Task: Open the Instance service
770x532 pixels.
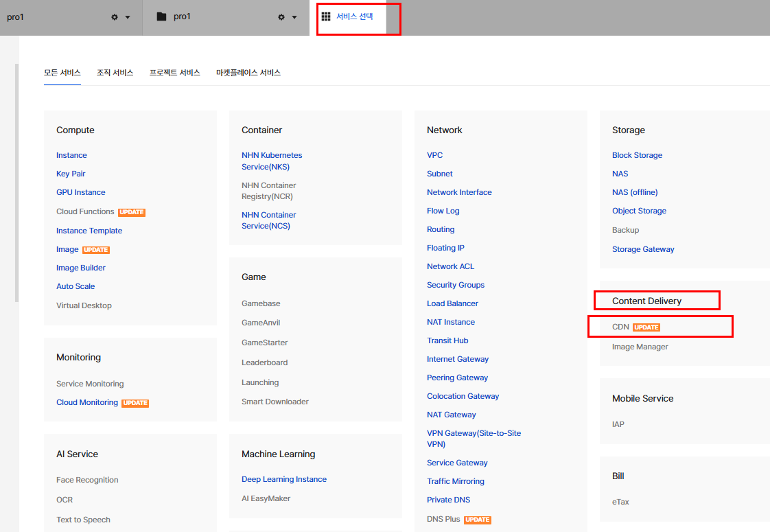Action: pos(71,155)
